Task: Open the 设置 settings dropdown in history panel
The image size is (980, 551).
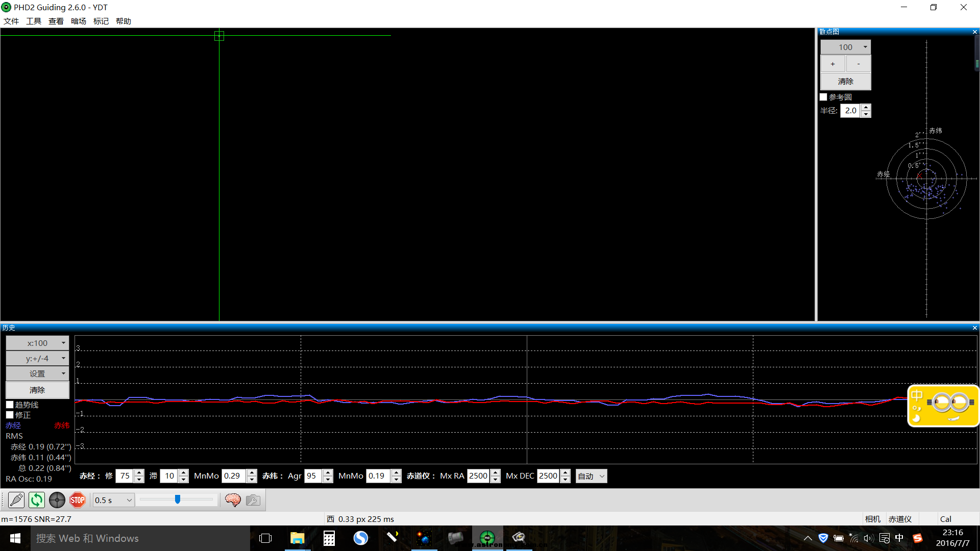Action: point(37,374)
